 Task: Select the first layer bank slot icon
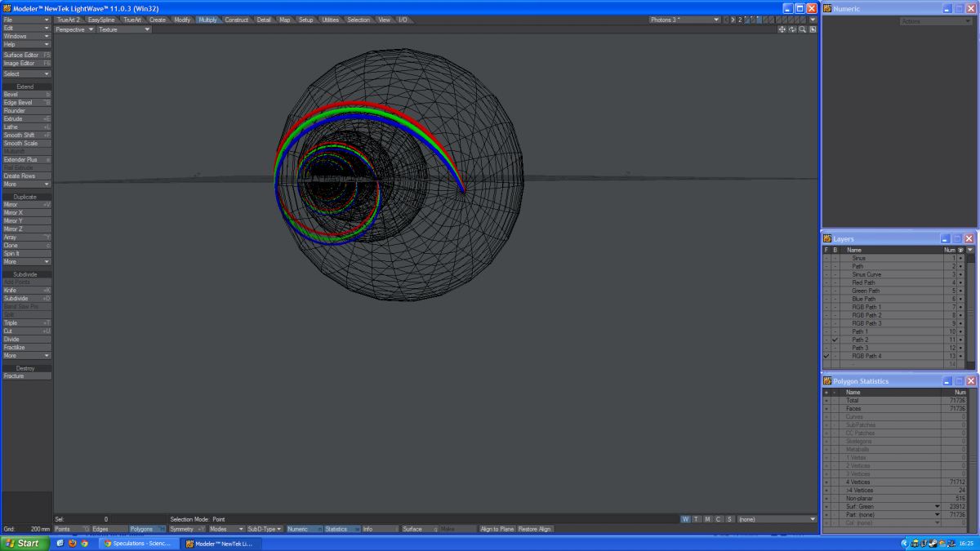pos(748,20)
